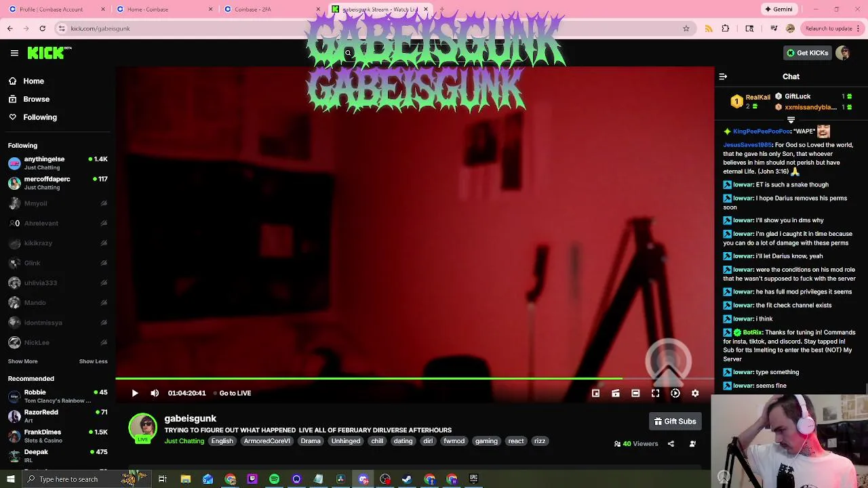Viewport: 868px width, 488px height.
Task: Open FrankDimes recommended channel
Action: (58, 436)
